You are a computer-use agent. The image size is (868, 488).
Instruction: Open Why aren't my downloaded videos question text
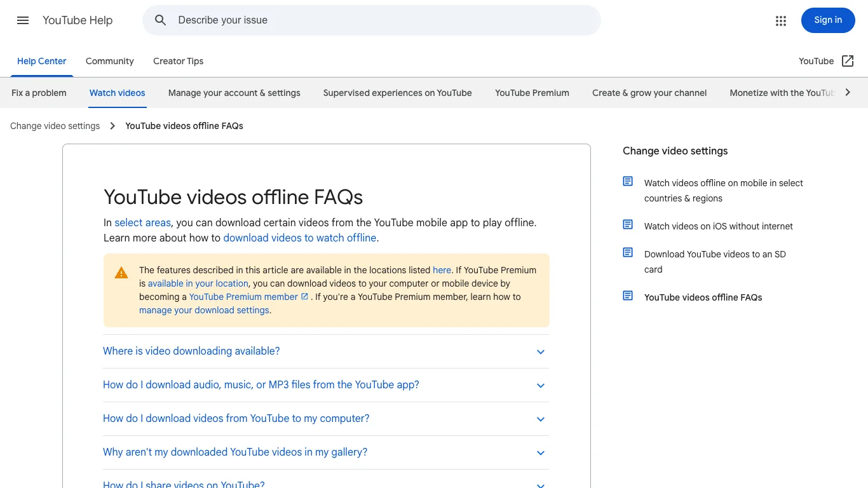tap(235, 452)
